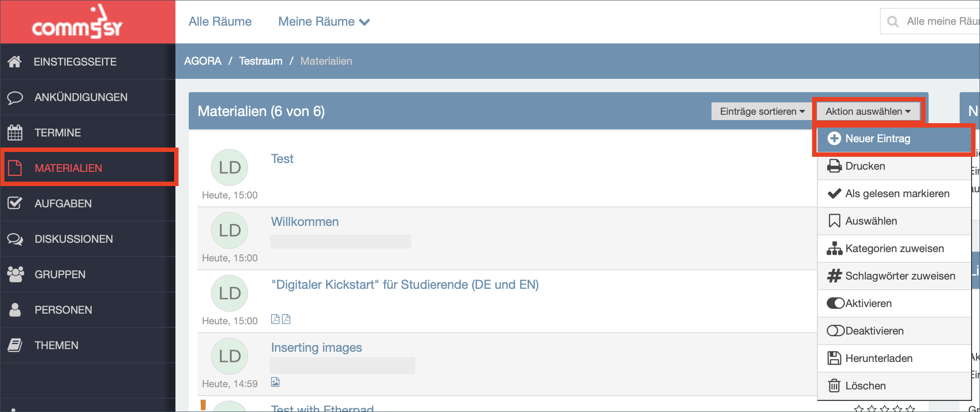Click the home icon beside Einstiegsseite

[x=15, y=62]
